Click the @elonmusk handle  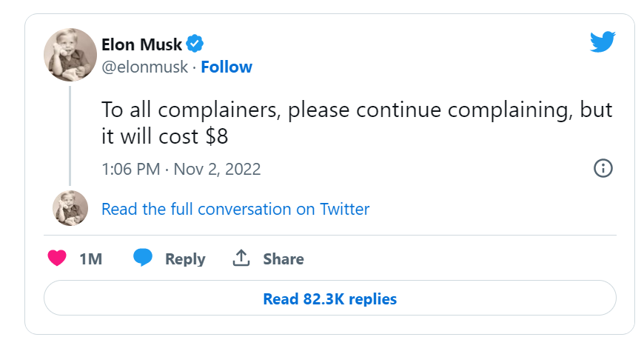(144, 67)
